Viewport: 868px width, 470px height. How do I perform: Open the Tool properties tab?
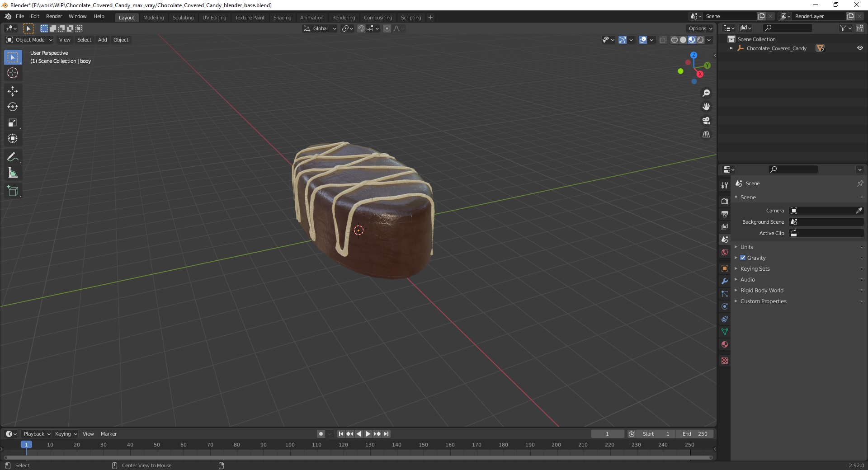(725, 185)
